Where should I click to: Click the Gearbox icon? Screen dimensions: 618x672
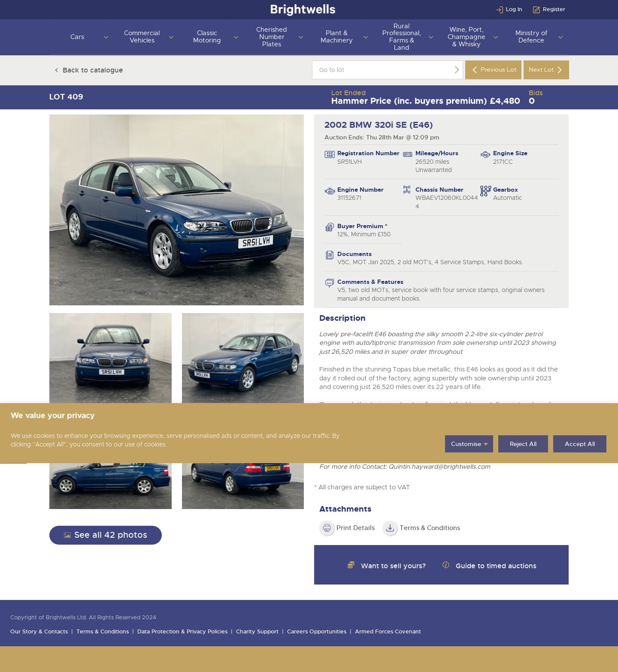tap(485, 191)
